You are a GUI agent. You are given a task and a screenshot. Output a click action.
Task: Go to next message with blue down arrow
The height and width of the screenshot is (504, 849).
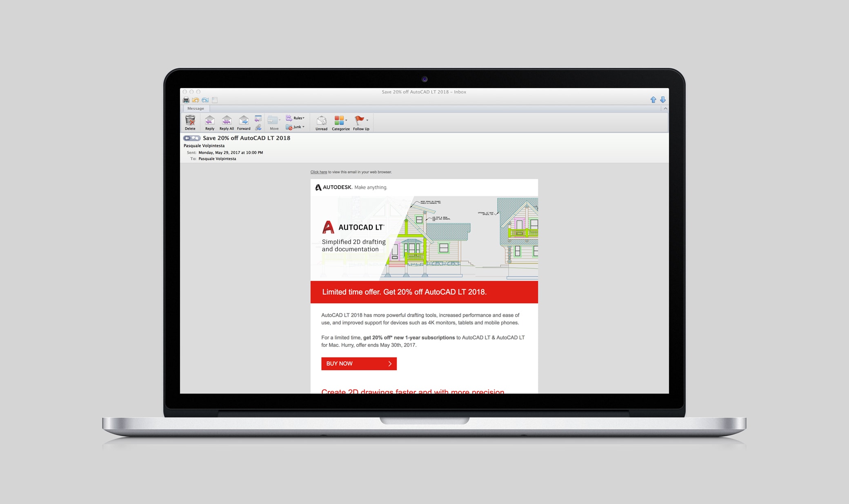click(663, 100)
